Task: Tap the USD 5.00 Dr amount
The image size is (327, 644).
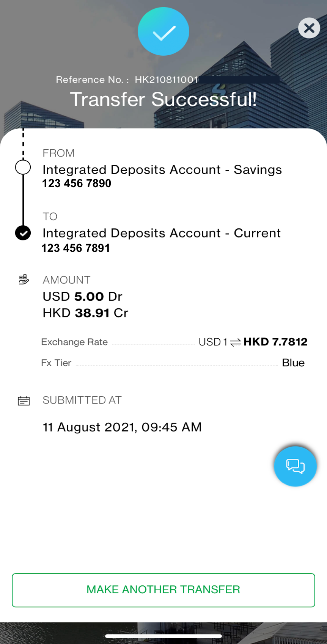Action: click(x=82, y=296)
